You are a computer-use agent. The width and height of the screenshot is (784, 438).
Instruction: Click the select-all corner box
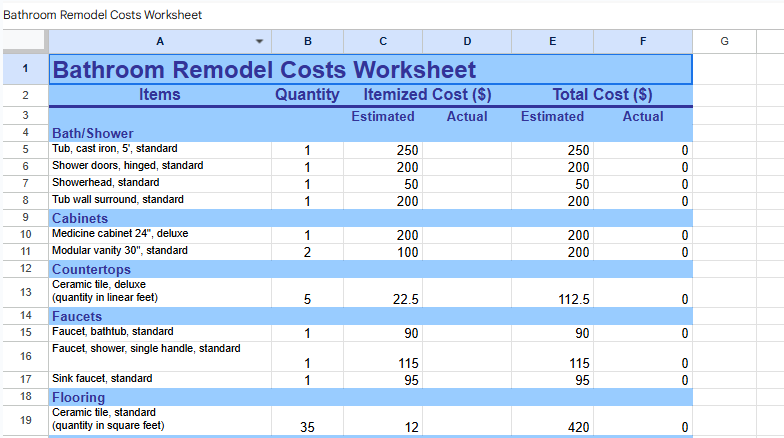pos(24,41)
